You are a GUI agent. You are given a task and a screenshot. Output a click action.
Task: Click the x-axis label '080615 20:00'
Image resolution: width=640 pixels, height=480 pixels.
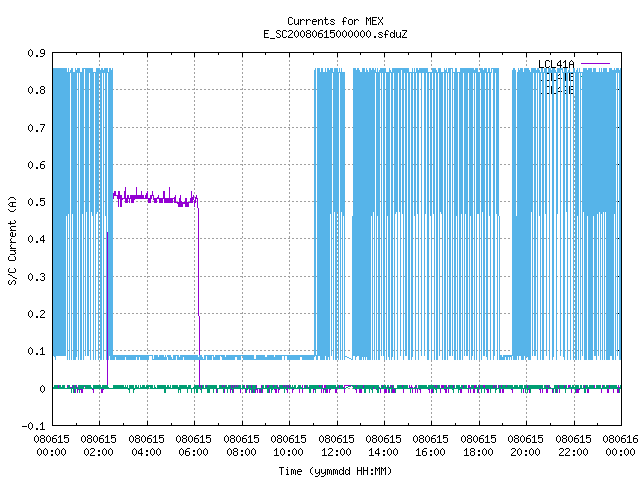tap(525, 446)
